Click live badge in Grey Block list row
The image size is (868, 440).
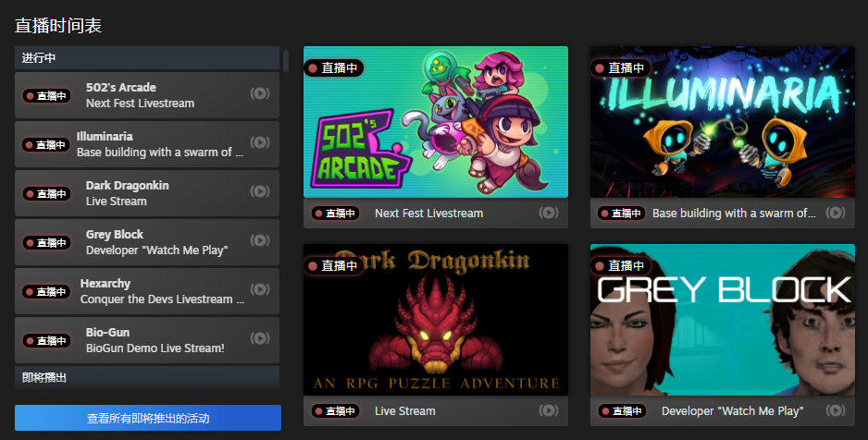46,243
